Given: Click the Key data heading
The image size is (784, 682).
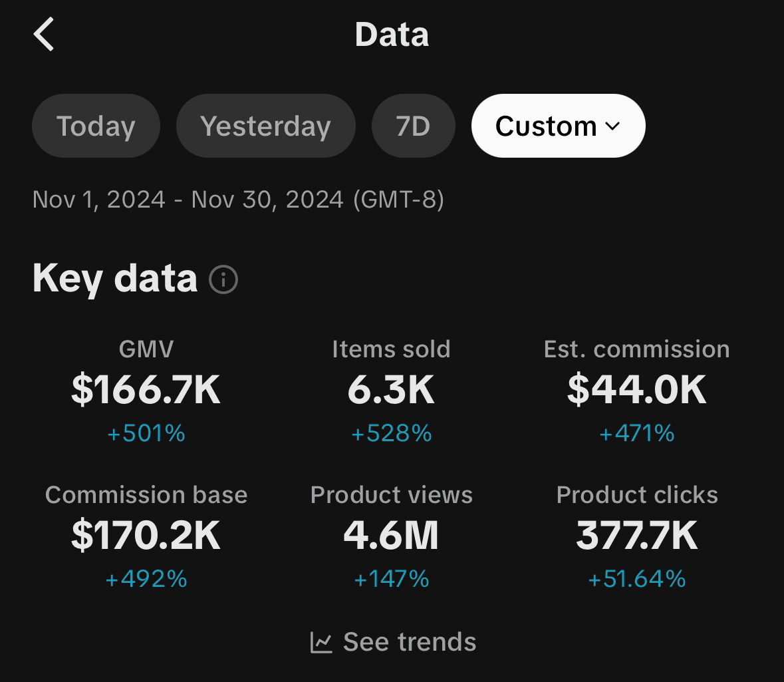Looking at the screenshot, I should [x=115, y=278].
